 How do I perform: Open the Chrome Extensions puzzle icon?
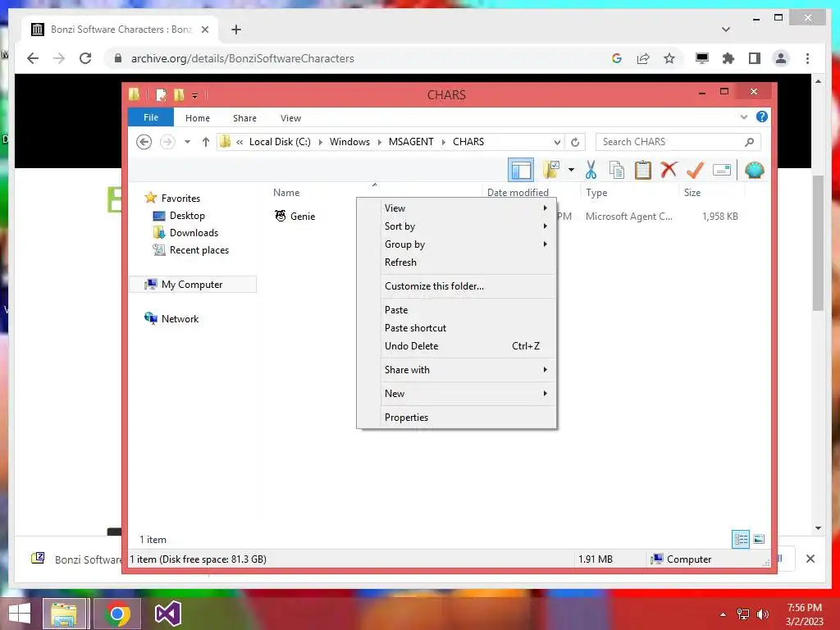(x=728, y=58)
